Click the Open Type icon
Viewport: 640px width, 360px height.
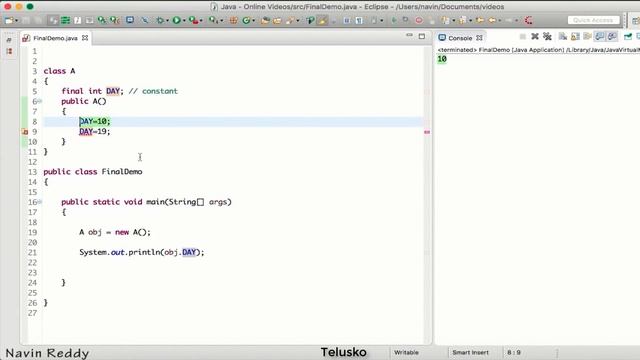coord(265,20)
